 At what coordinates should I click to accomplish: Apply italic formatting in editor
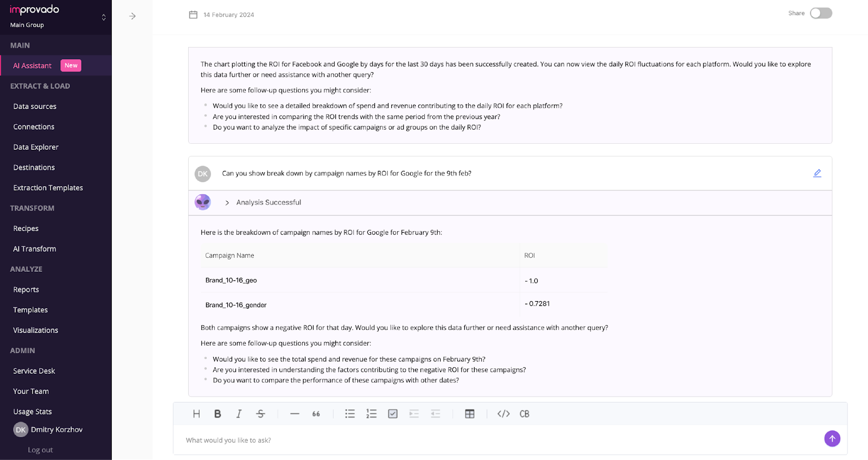tap(239, 414)
